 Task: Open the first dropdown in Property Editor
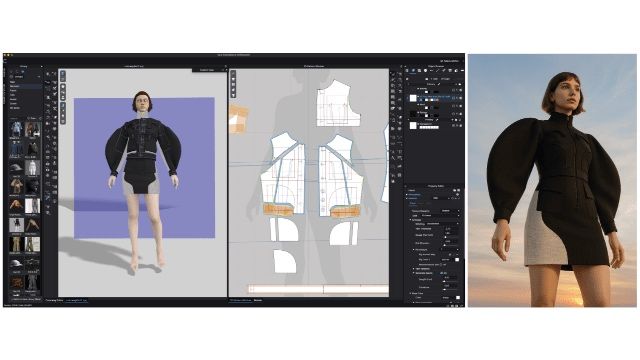coord(450,211)
